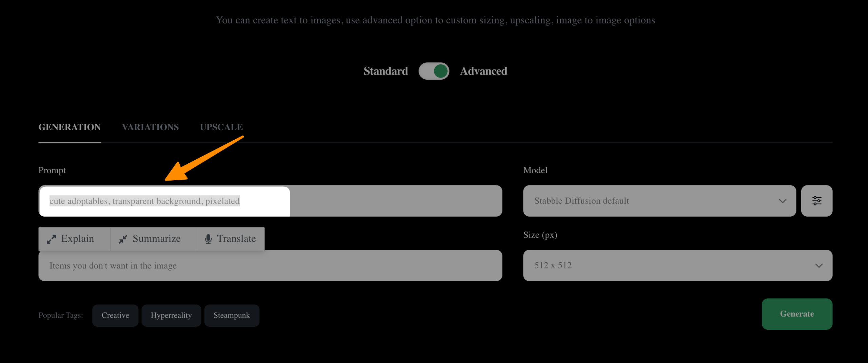Click the chevron arrow on Model dropdown
The image size is (868, 363).
[783, 201]
